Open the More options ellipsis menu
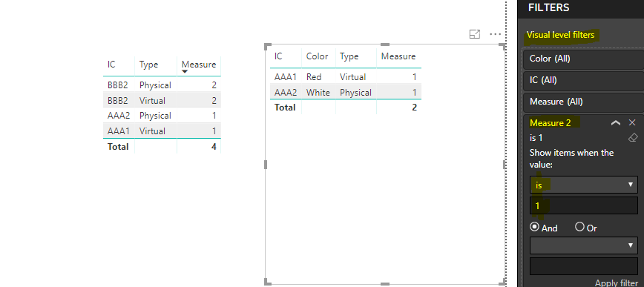The height and width of the screenshot is (287, 644). (x=496, y=35)
